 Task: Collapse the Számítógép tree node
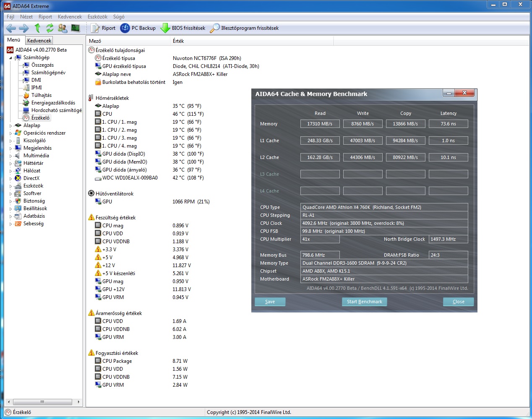10,57
